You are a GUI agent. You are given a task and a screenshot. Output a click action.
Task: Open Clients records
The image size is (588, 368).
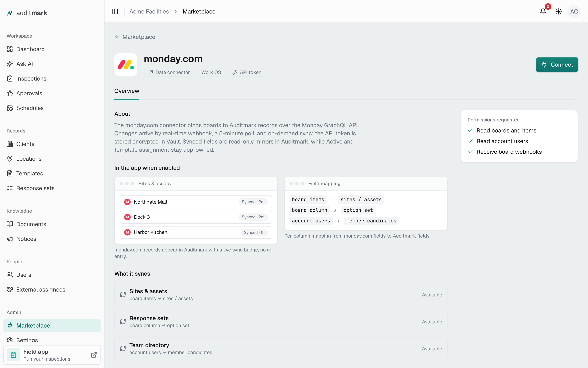(x=52, y=144)
